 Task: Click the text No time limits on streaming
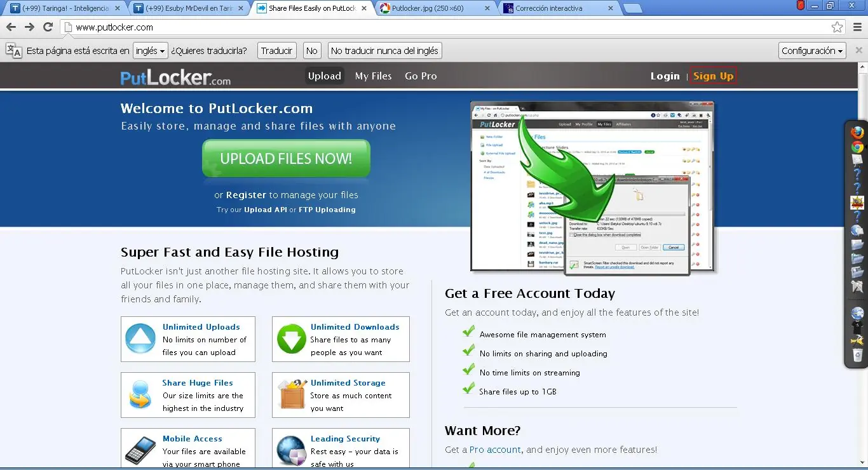pyautogui.click(x=530, y=373)
